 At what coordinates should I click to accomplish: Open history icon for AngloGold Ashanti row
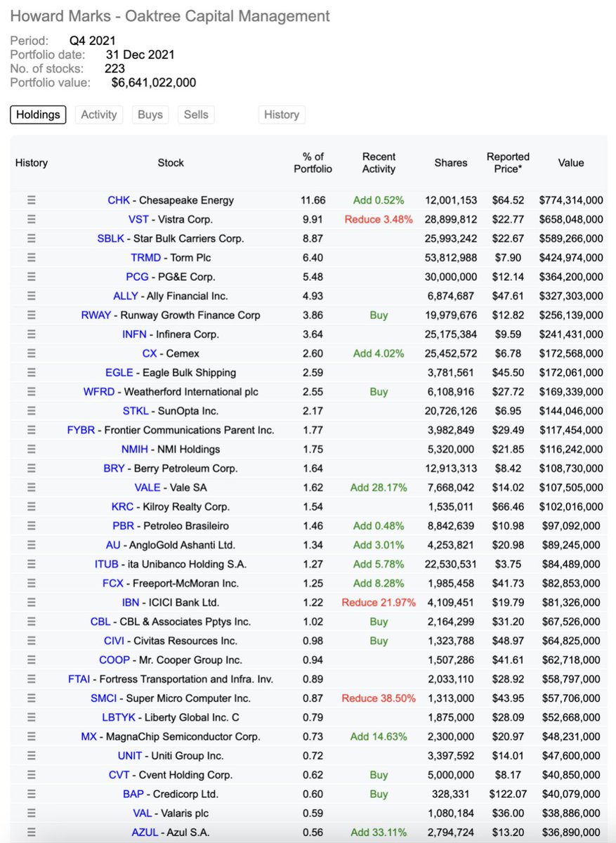point(31,544)
